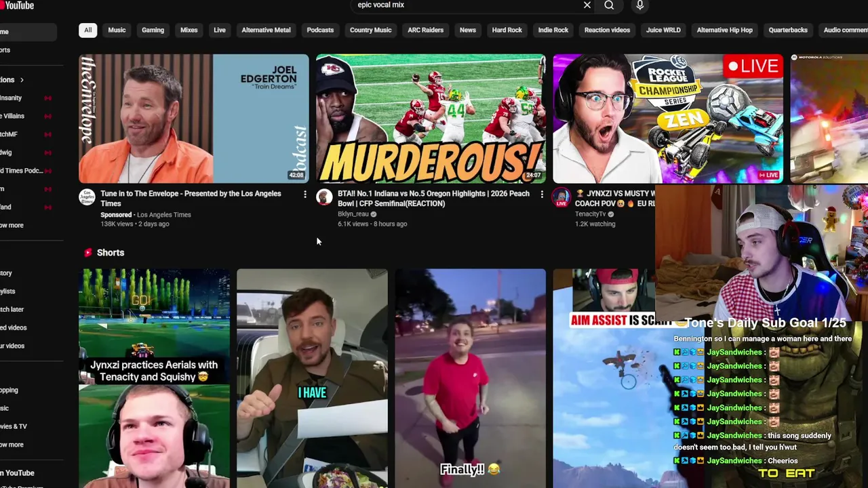Open the Indiana vs Oregon Peach Bowl title

[x=433, y=199]
